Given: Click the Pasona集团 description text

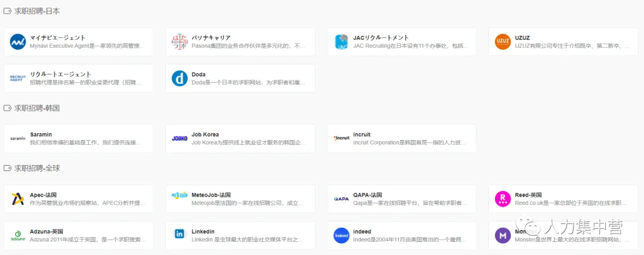Looking at the screenshot, I should tap(249, 46).
